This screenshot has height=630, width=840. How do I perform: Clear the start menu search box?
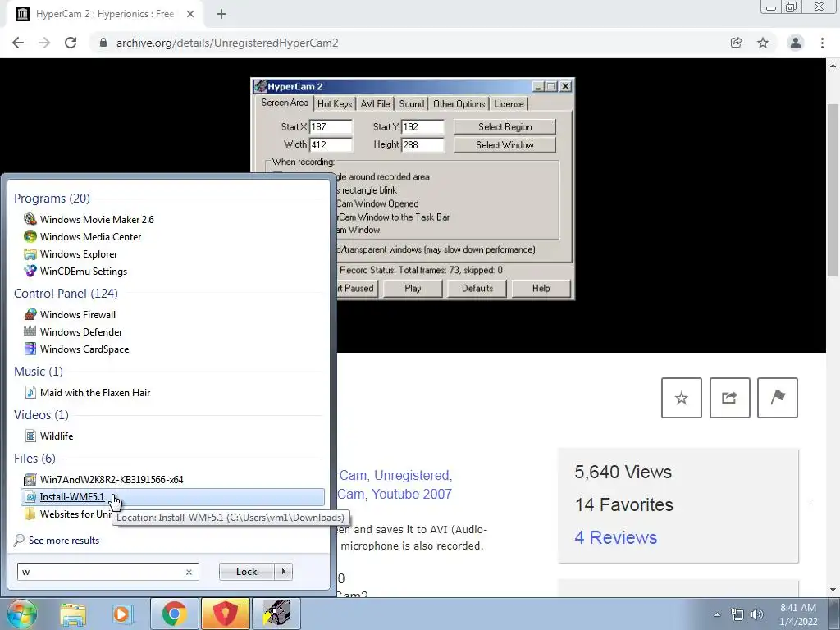[x=189, y=572]
